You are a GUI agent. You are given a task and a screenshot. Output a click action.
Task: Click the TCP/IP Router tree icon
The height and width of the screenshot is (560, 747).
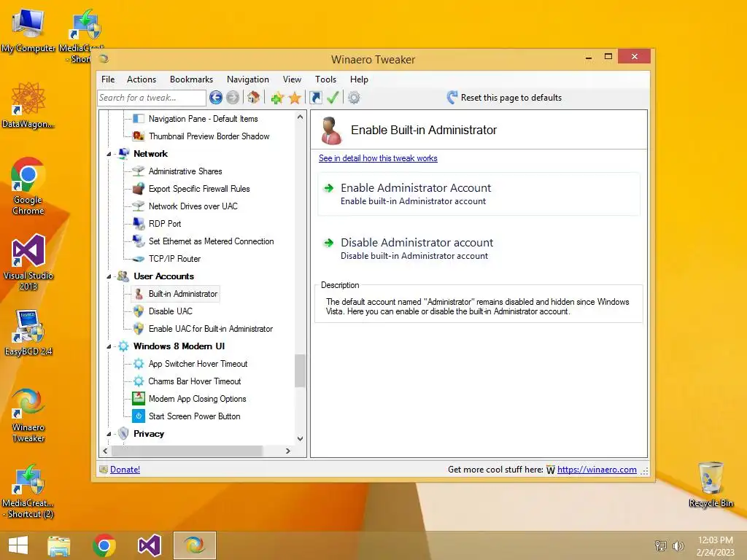[138, 259]
